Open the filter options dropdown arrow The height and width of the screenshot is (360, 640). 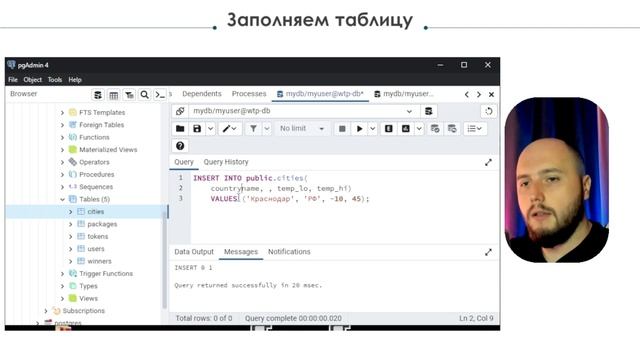267,129
